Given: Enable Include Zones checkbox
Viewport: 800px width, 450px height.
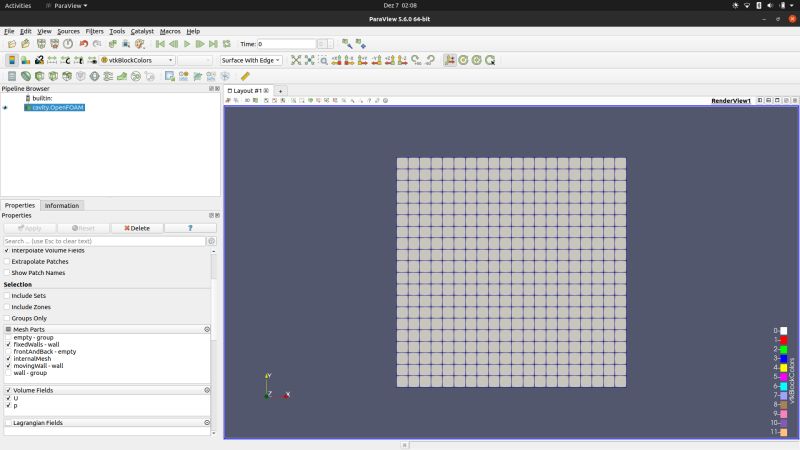Looking at the screenshot, I should (x=7, y=307).
